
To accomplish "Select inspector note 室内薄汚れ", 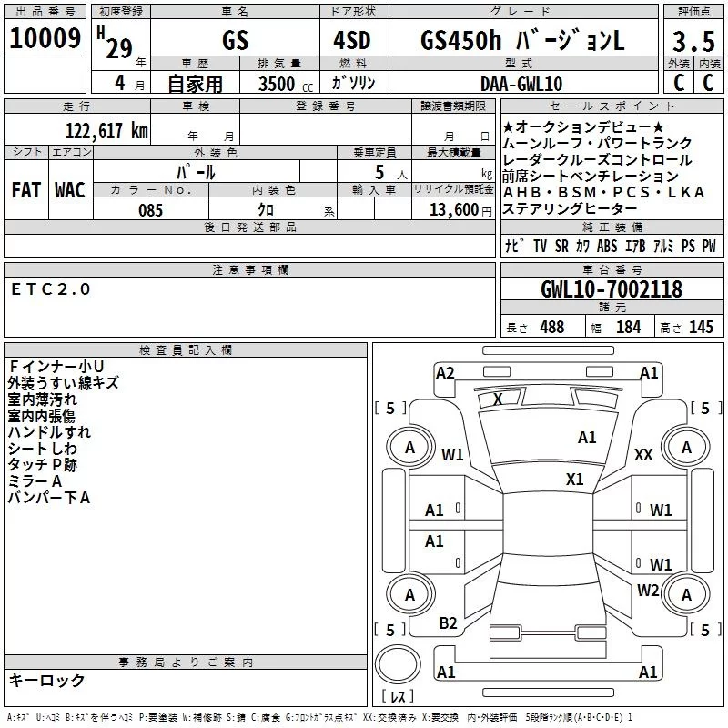I will pyautogui.click(x=42, y=399).
